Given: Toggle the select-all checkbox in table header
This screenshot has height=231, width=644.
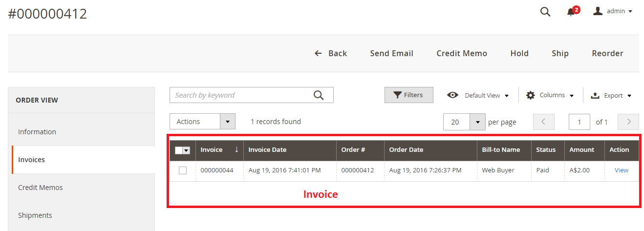Looking at the screenshot, I should (178, 150).
